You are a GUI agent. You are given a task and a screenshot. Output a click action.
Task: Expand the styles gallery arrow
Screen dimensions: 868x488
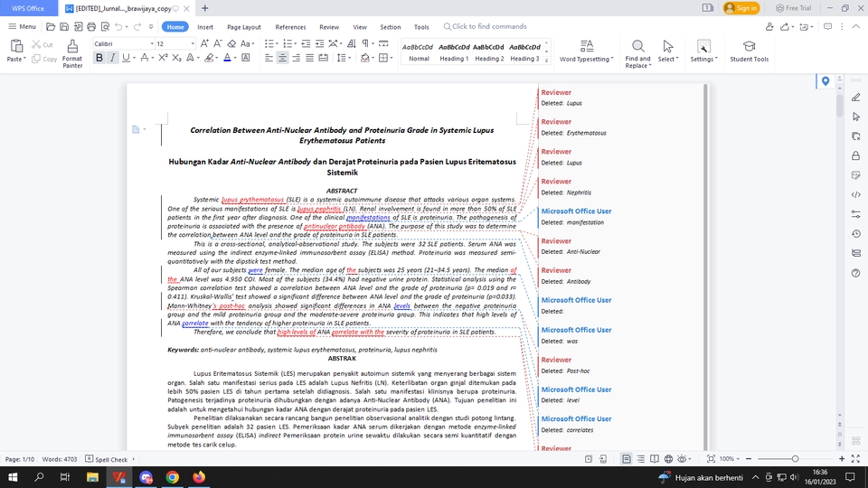(547, 61)
